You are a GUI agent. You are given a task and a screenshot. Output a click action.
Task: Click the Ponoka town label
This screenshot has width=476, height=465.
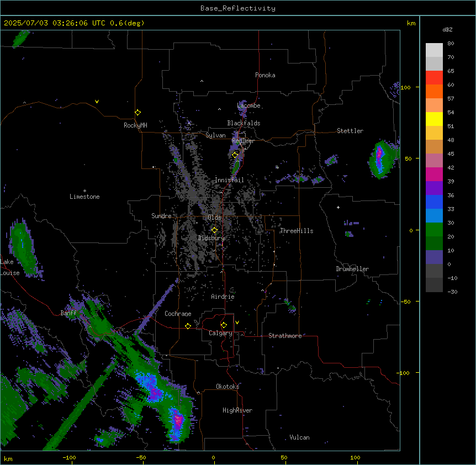tap(265, 75)
